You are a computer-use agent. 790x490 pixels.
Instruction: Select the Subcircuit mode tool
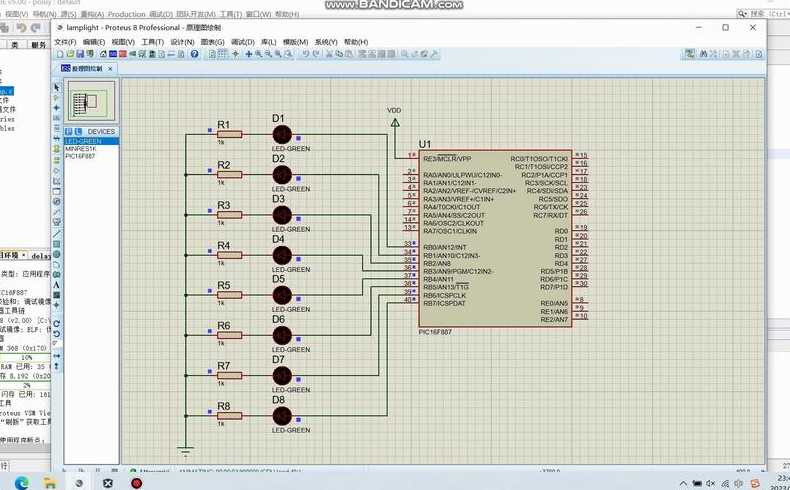tap(56, 149)
